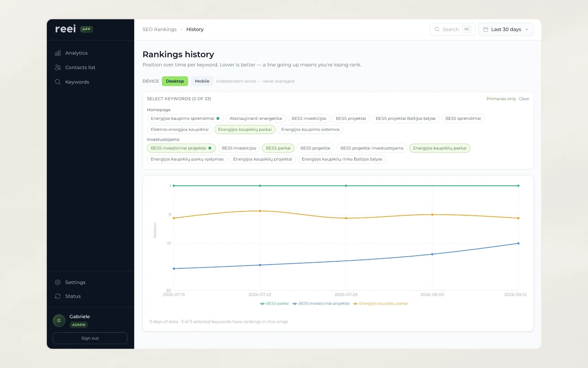Select the Desktop device tab

click(175, 81)
